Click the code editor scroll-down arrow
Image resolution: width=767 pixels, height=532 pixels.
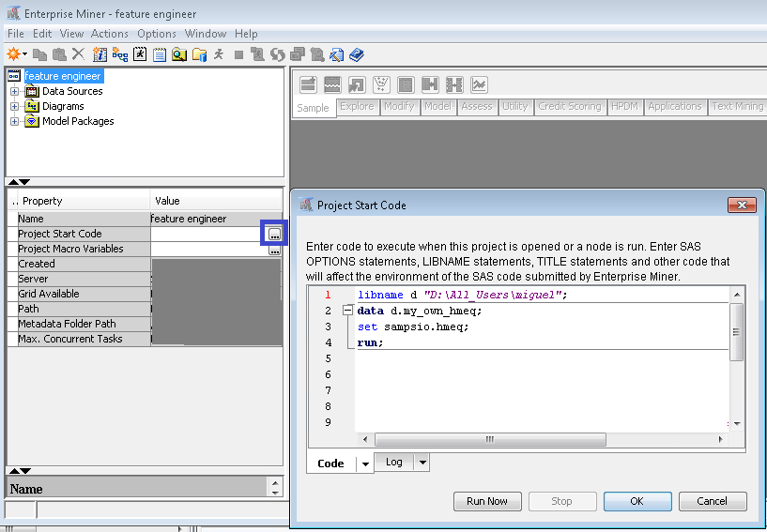(x=737, y=423)
